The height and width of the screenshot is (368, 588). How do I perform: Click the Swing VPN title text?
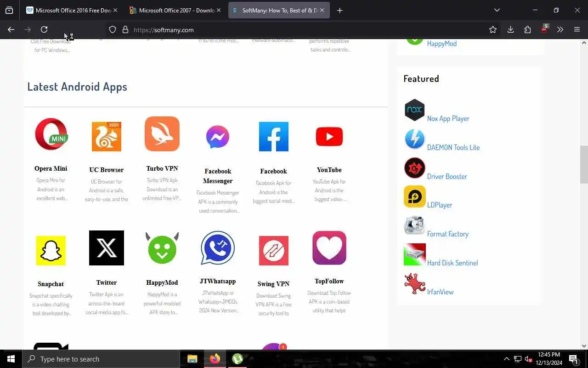(x=273, y=284)
